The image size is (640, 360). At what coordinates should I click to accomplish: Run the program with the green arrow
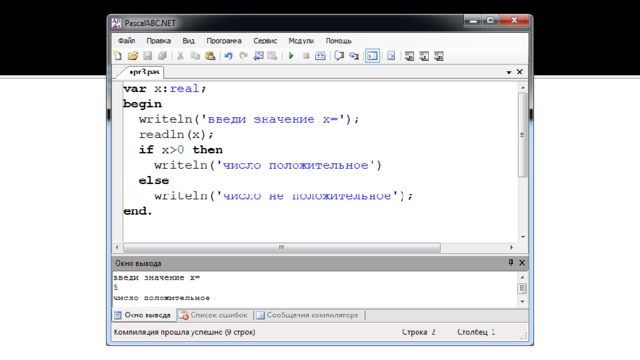291,56
